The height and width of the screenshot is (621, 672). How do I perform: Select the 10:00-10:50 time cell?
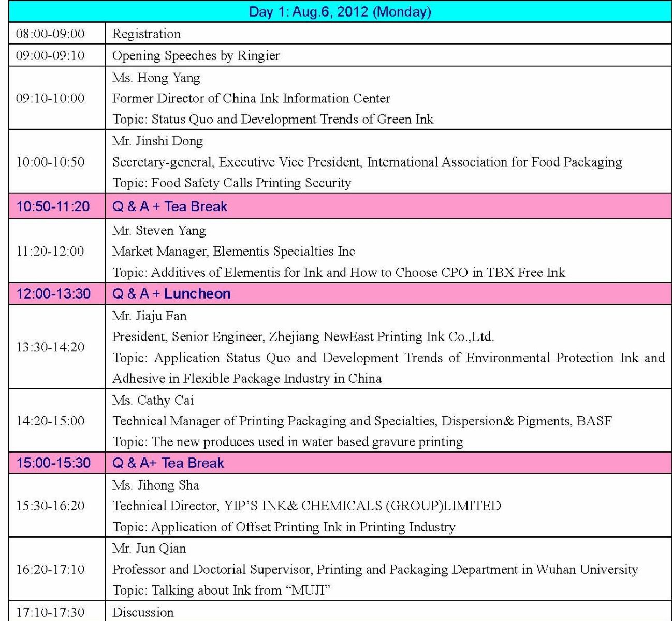point(57,161)
